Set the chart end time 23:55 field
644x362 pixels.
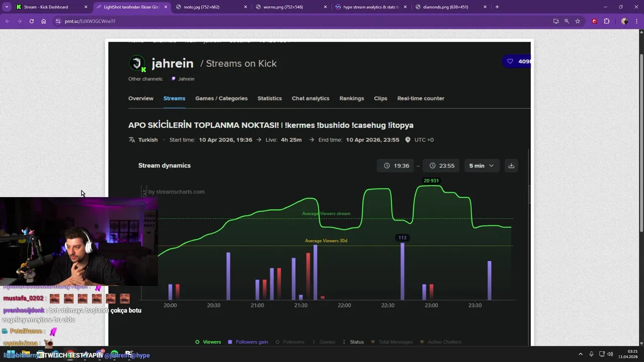point(441,165)
